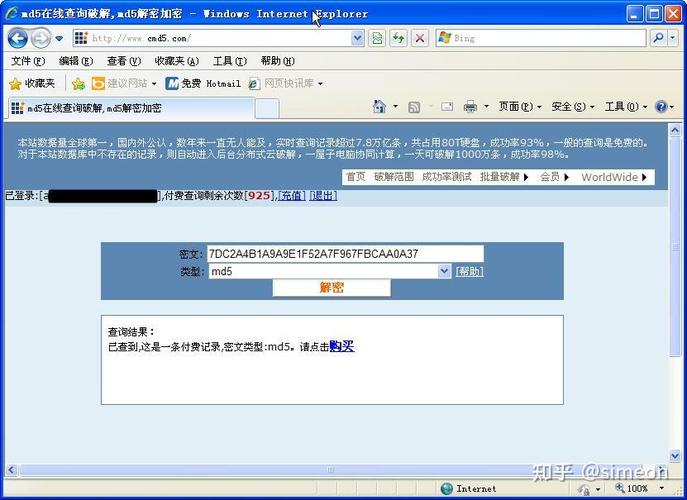The height and width of the screenshot is (500, 687).
Task: Click the horizontal scrollbar left arrow
Action: click(11, 470)
